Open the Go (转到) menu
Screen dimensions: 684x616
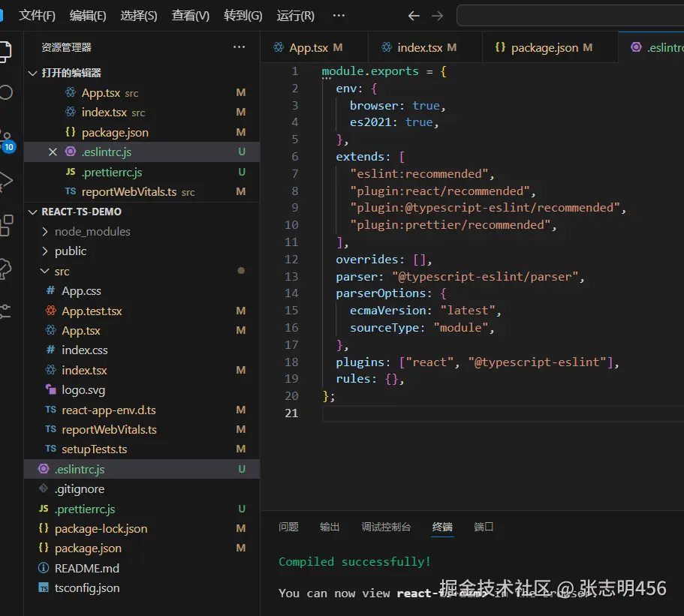click(243, 16)
